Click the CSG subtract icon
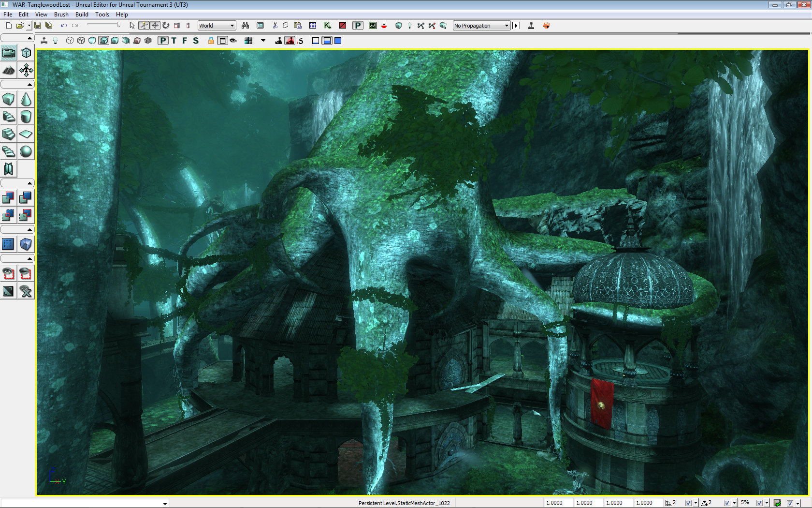 (x=26, y=197)
